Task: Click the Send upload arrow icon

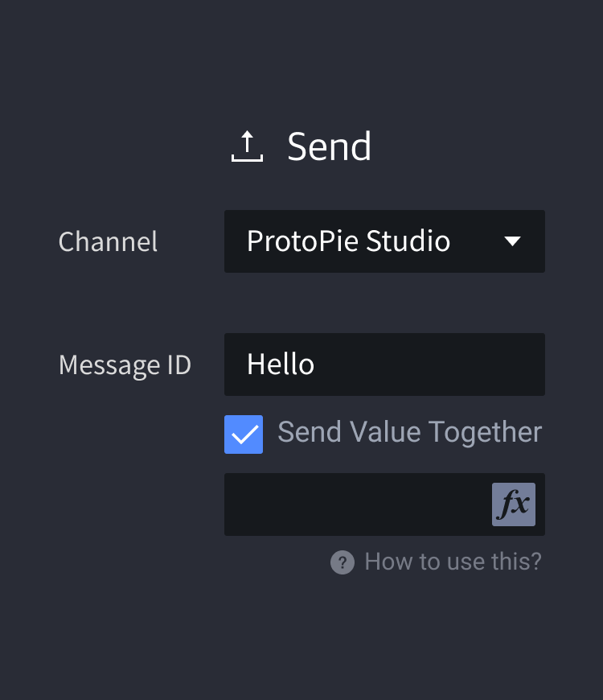Action: [x=247, y=146]
